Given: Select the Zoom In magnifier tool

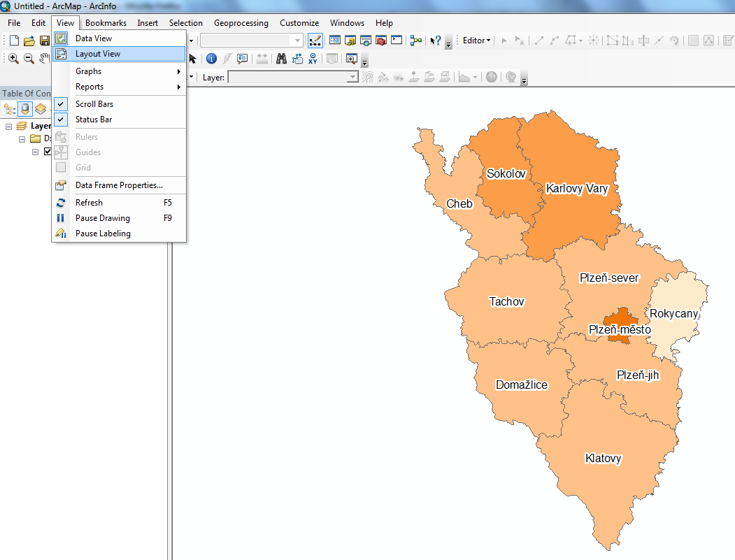Looking at the screenshot, I should point(13,59).
